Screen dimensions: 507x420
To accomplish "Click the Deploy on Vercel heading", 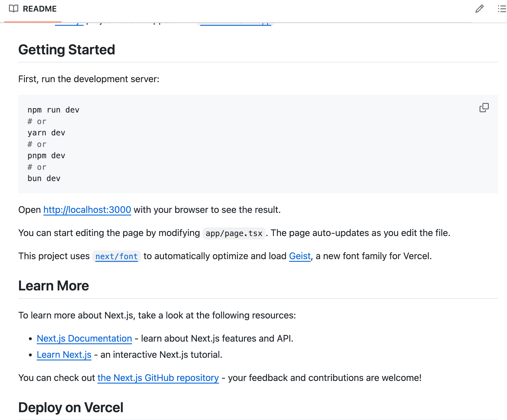I will click(x=71, y=408).
